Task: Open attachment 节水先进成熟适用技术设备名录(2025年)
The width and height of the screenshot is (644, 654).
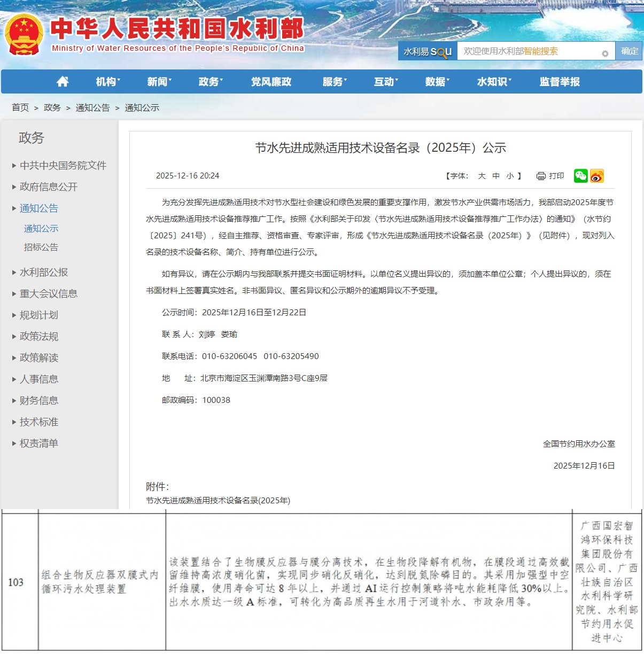Action: click(218, 501)
